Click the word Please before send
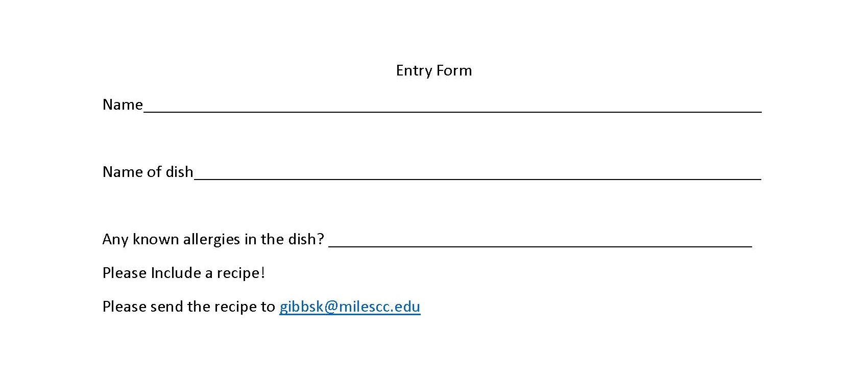 pos(125,307)
